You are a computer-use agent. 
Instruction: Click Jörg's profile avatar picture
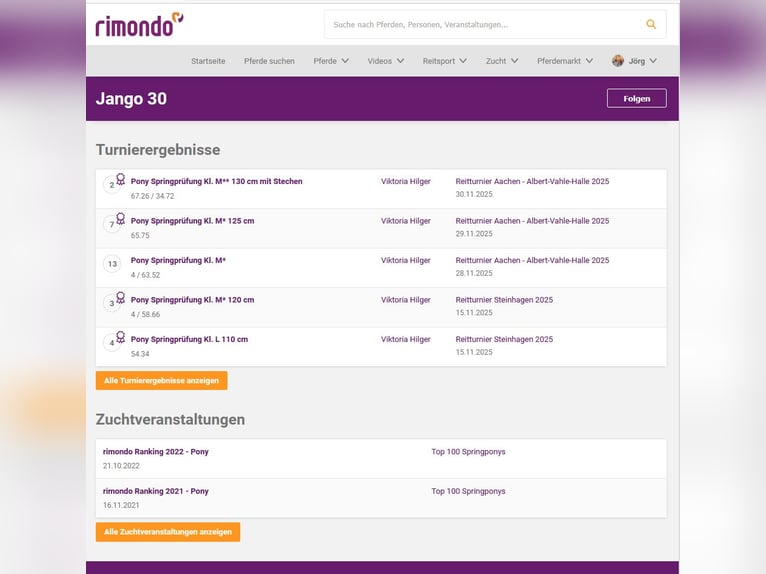(618, 61)
